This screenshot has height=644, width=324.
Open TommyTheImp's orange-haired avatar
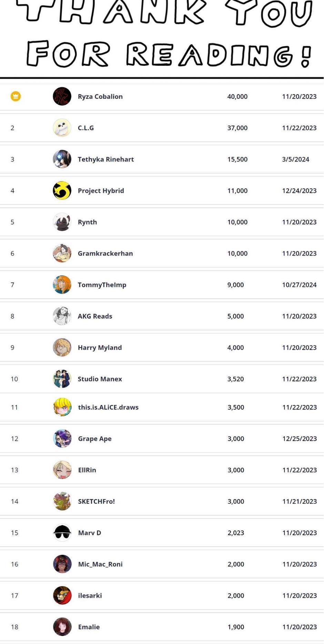(62, 285)
